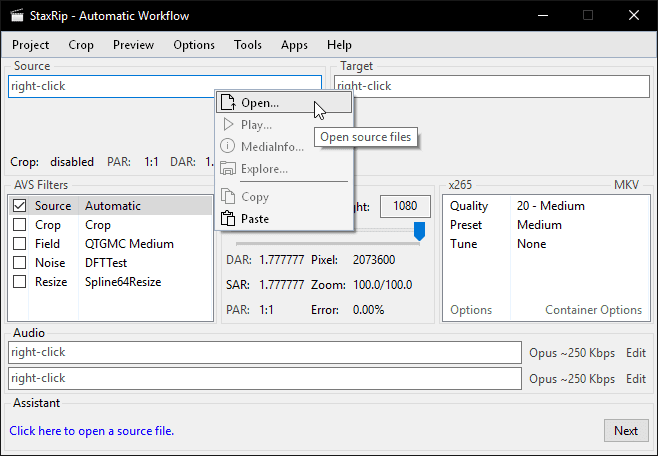Click the Open file icon in context menu
This screenshot has height=456, width=658.
click(228, 102)
